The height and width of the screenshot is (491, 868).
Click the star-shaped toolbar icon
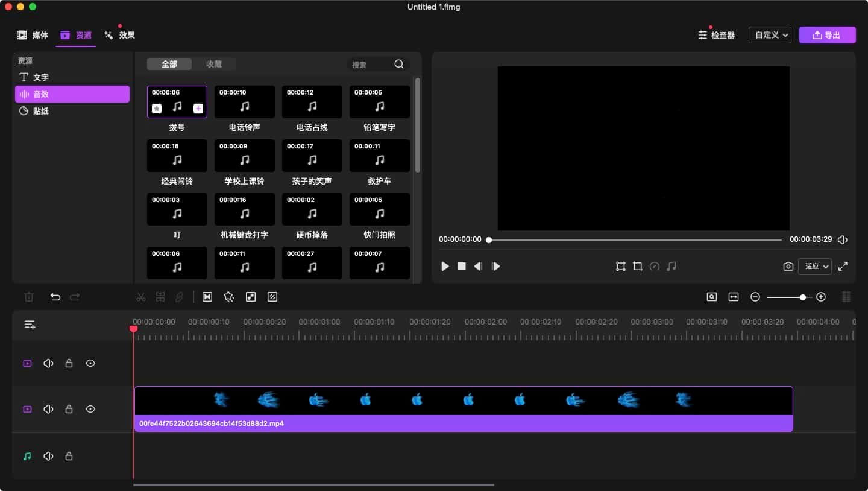coord(229,297)
